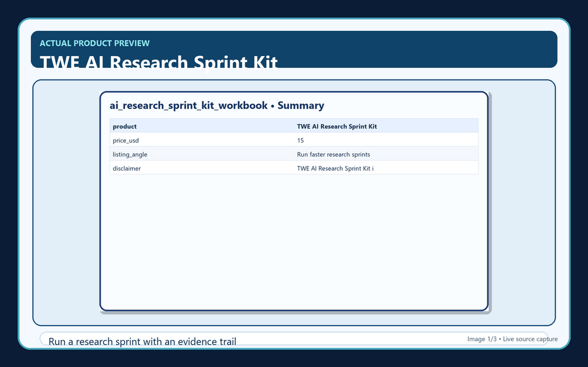Viewport: 588px width, 367px height.
Task: Click the 'price_usd' cell
Action: point(202,140)
